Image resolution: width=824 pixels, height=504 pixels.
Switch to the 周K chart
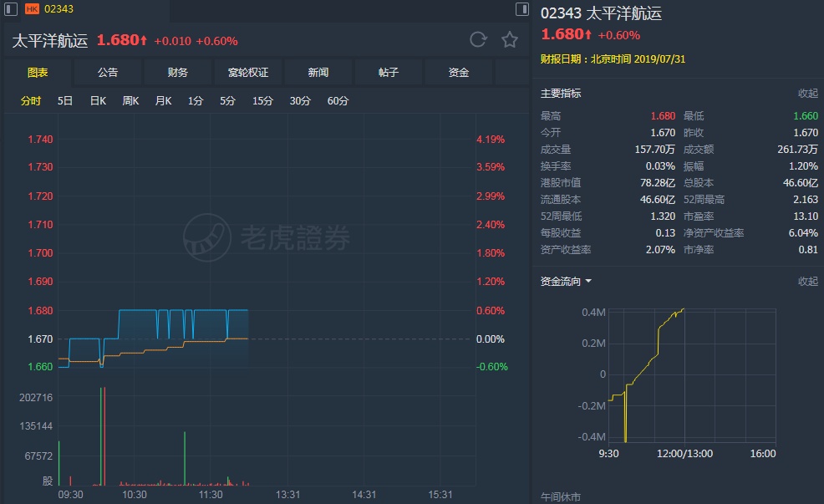[130, 101]
